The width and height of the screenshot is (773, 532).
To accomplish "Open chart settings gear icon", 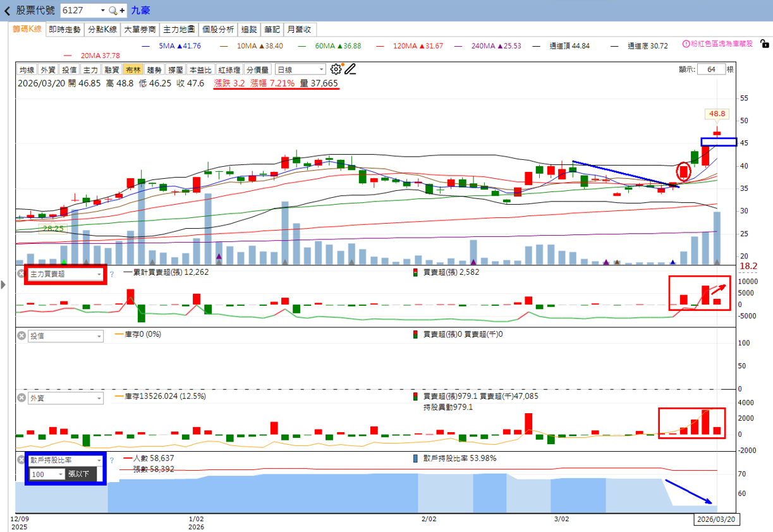I will 336,70.
